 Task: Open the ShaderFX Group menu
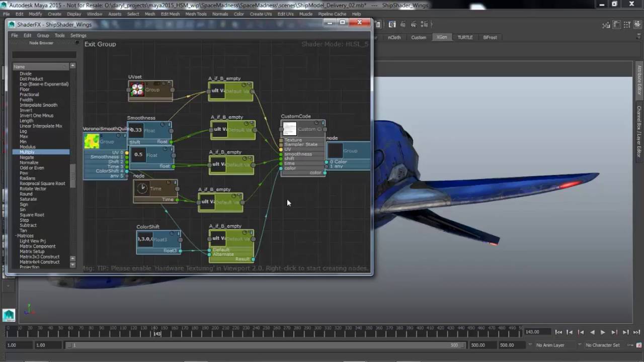coord(43,35)
